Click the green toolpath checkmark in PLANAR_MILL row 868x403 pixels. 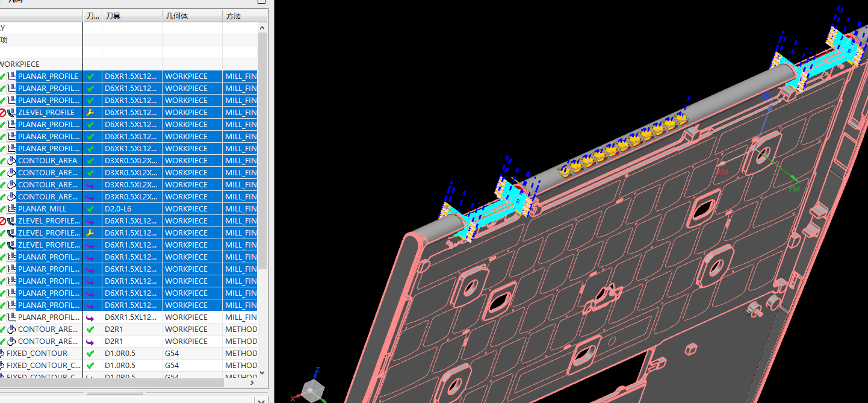tap(90, 209)
